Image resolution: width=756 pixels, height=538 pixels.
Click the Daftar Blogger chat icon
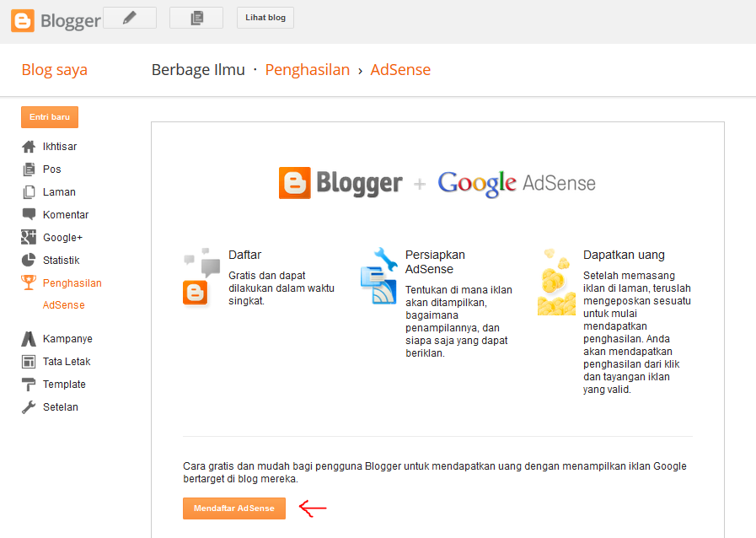click(x=201, y=277)
